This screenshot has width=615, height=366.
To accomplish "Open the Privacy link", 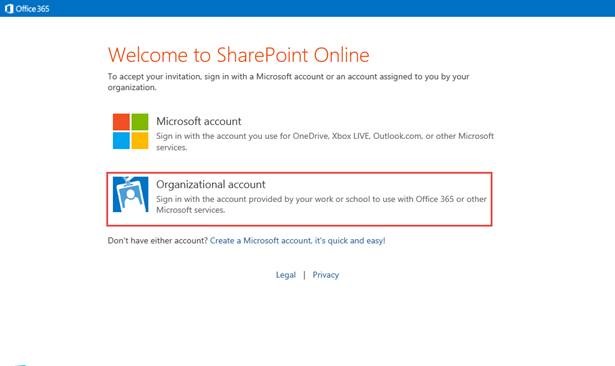I will [326, 275].
